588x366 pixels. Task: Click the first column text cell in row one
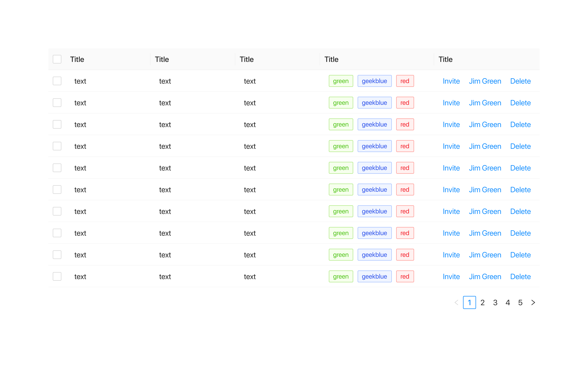click(x=80, y=81)
